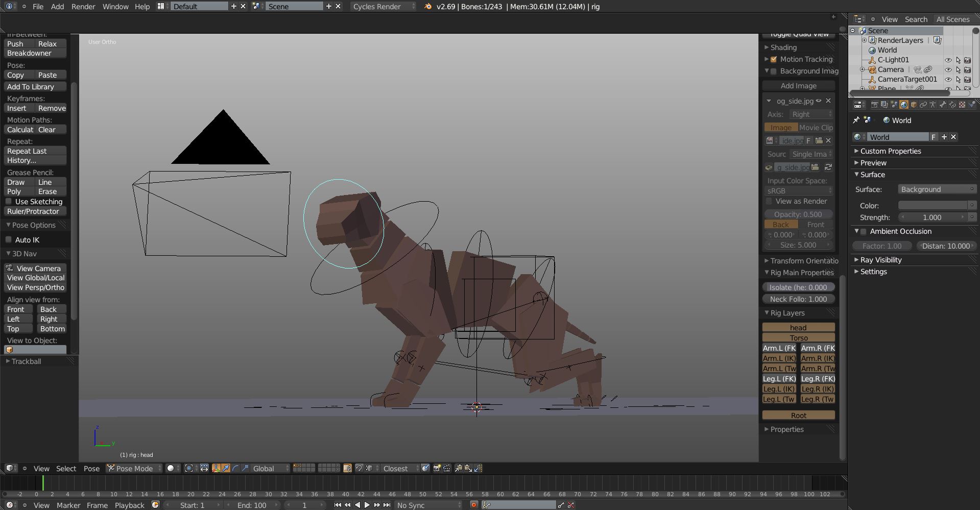This screenshot has height=510, width=980.
Task: Open the Render Layers properties tab icon
Action: (x=884, y=105)
